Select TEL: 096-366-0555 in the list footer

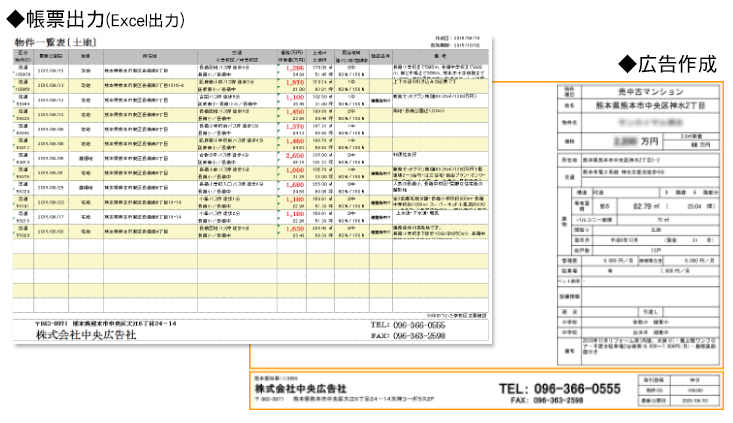[408, 325]
